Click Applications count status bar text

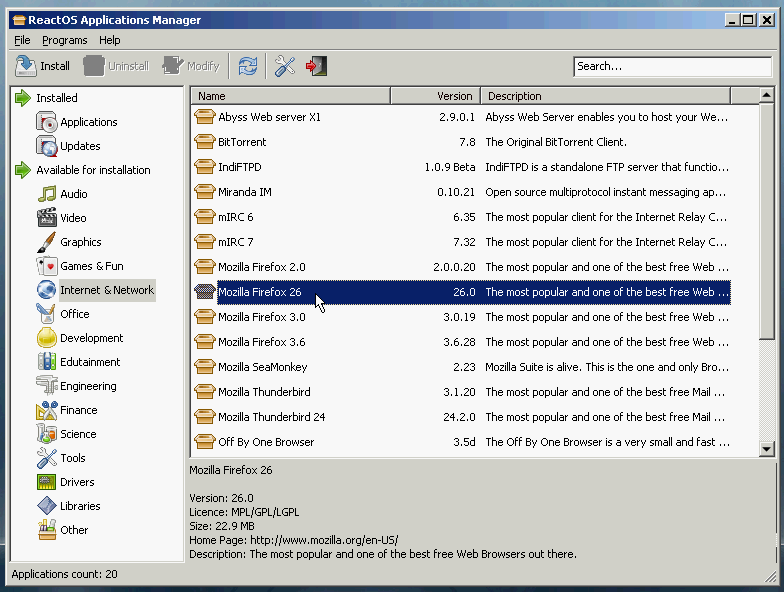click(64, 574)
